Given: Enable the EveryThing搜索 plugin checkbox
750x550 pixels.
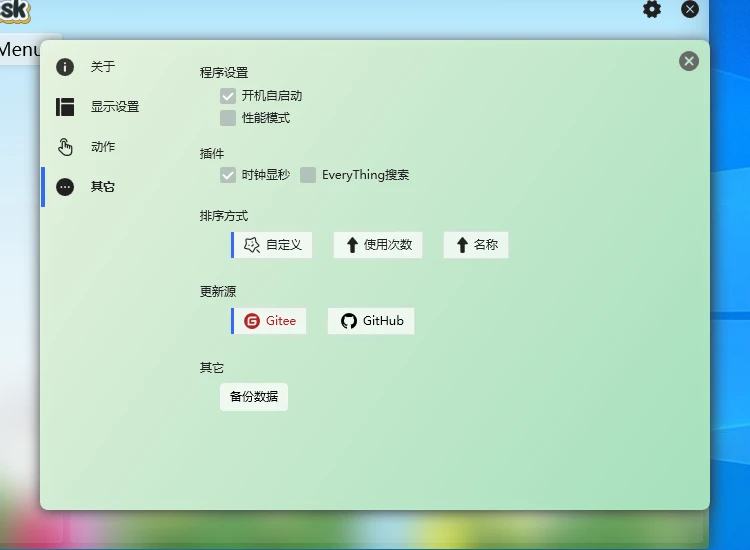Looking at the screenshot, I should tap(308, 175).
